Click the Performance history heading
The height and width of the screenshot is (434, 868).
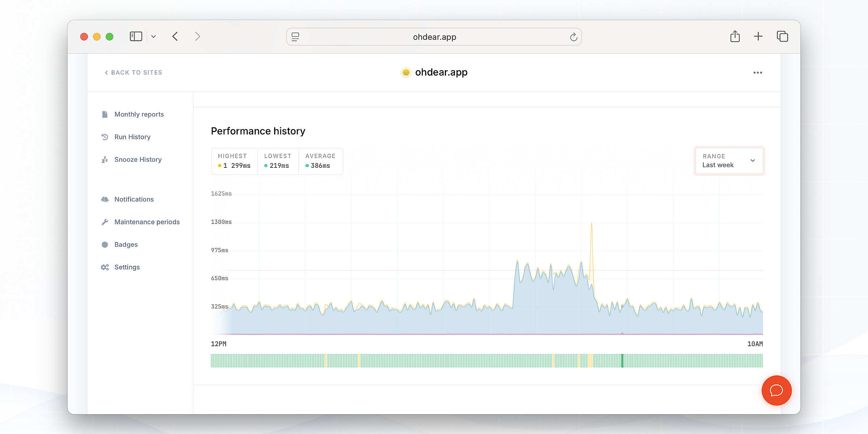pyautogui.click(x=258, y=131)
